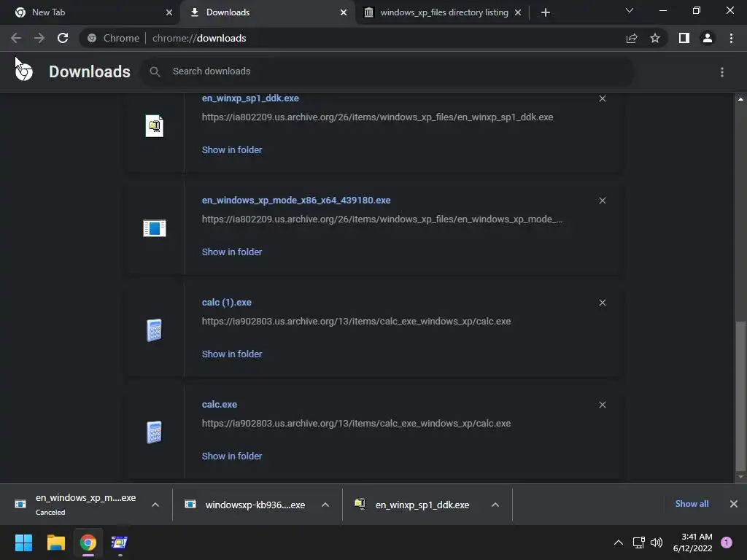Screen dimensions: 747x560
Task: Open the notification badge in tray
Action: coord(727,542)
